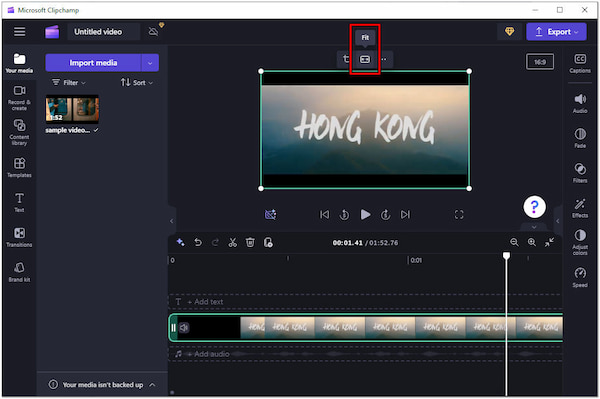This screenshot has height=399, width=600.
Task: Click the top-left resize handle of preview
Action: tap(261, 71)
